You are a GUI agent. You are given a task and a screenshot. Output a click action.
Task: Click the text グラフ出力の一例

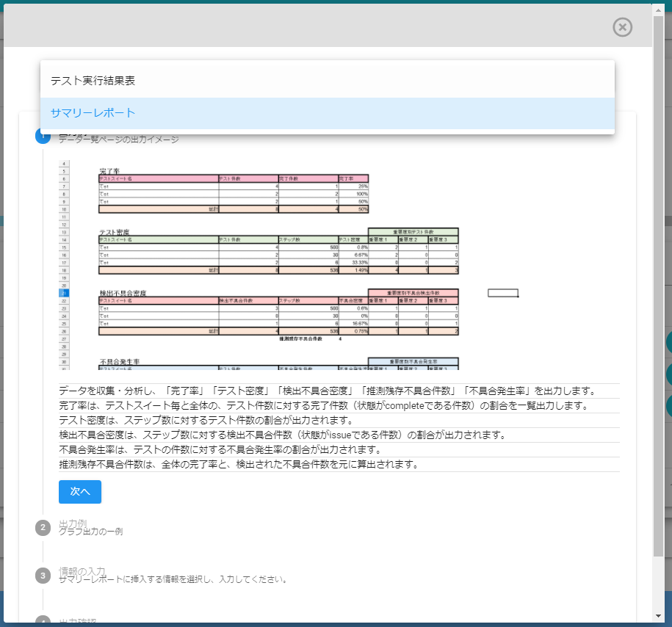[91, 532]
